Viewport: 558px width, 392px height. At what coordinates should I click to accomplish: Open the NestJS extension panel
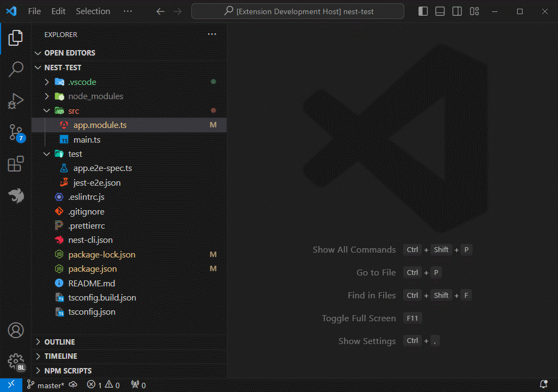click(x=16, y=196)
